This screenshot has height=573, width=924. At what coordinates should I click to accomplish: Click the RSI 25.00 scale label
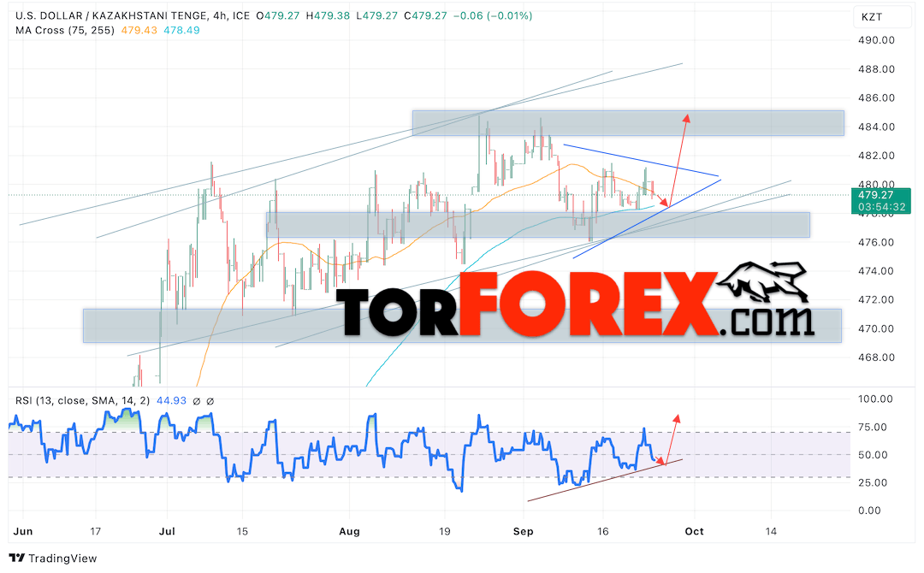pyautogui.click(x=873, y=482)
